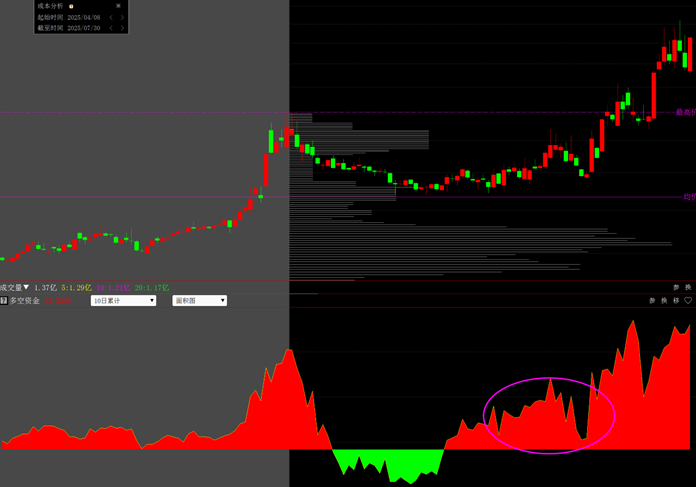Click 换 in the 多空资金 panel row
696x487 pixels.
click(x=664, y=300)
